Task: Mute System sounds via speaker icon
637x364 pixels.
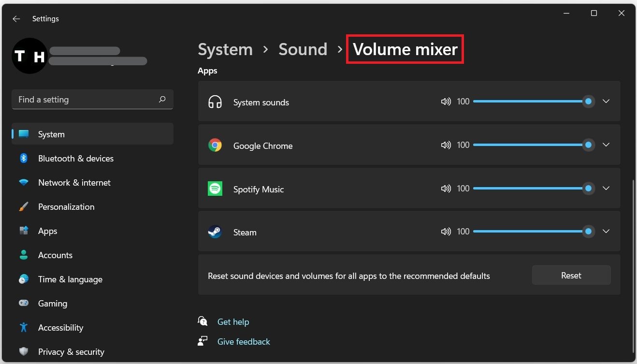Action: pos(446,102)
